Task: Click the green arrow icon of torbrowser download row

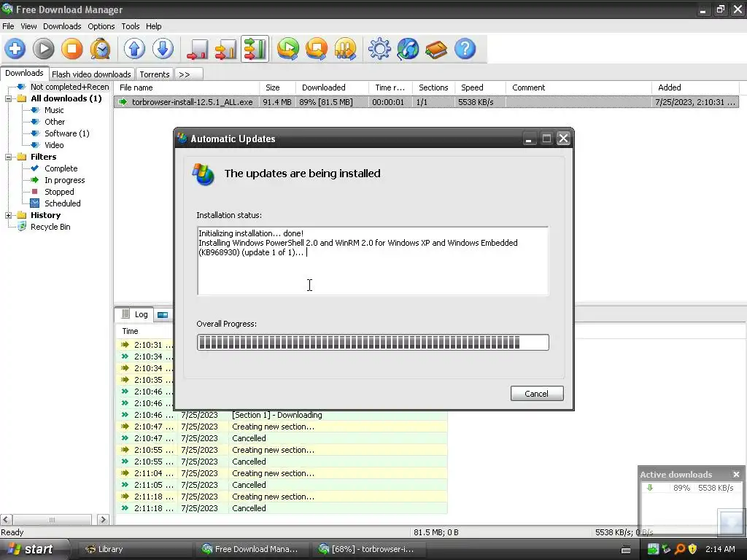Action: coord(123,102)
